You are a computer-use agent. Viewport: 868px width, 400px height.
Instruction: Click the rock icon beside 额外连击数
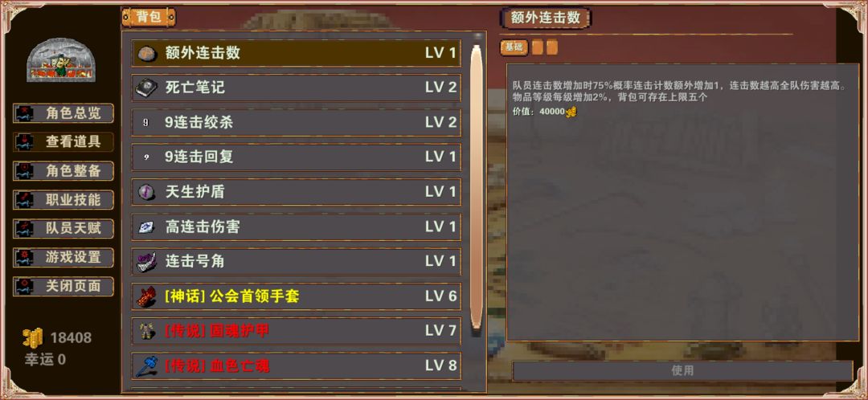tap(147, 53)
